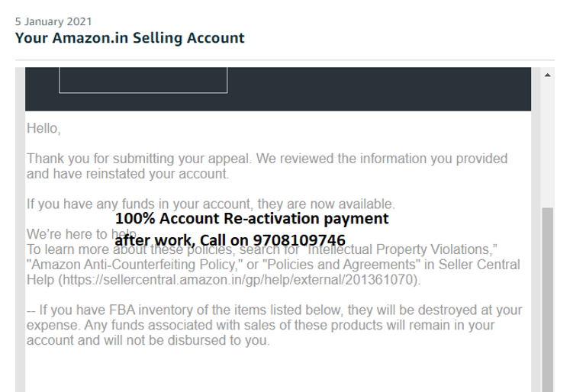Click the "Your Amazon.in Selling Account" heading

[x=130, y=37]
